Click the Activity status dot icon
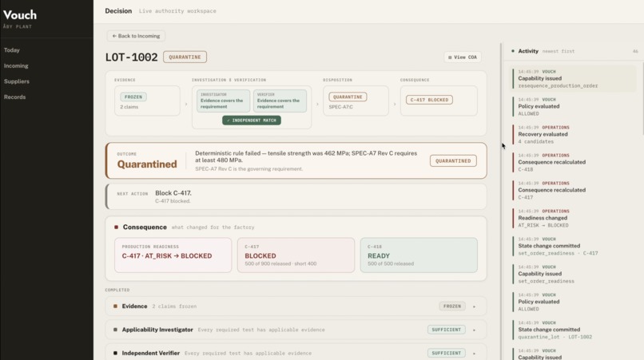 [x=513, y=51]
